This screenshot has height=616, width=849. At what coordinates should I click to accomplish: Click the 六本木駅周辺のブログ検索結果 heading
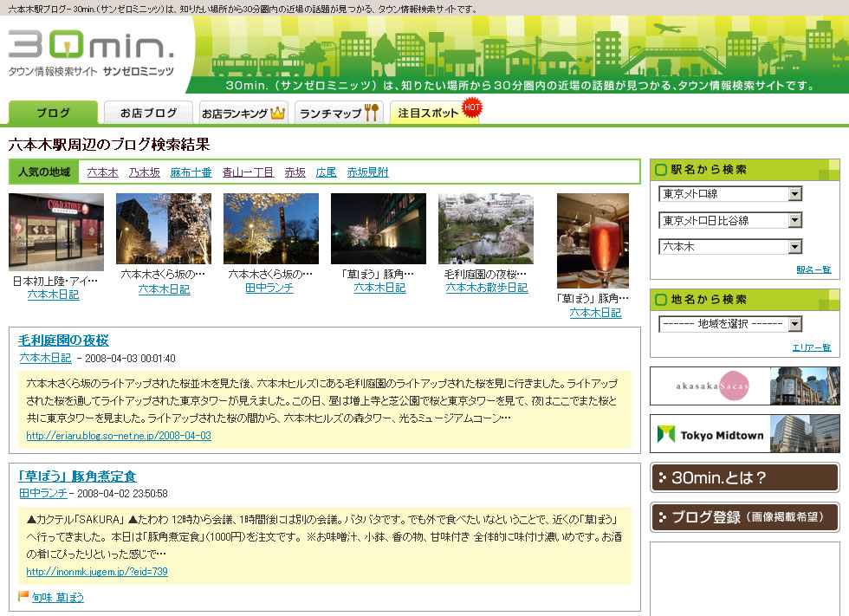109,144
